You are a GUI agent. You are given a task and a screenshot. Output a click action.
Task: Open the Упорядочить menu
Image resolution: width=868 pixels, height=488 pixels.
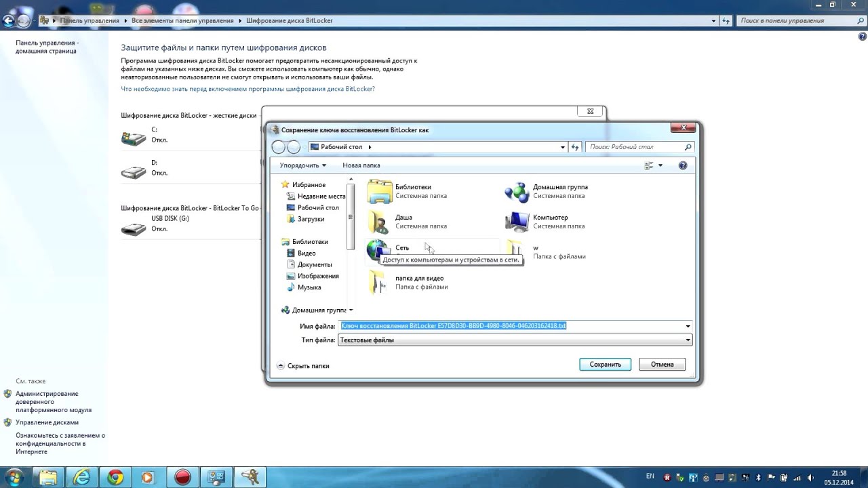302,165
